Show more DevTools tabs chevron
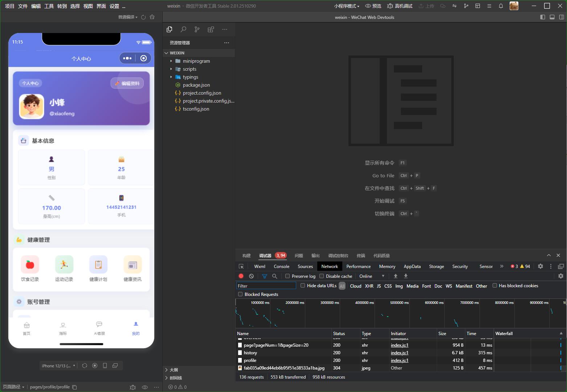The image size is (567, 392). pyautogui.click(x=502, y=266)
